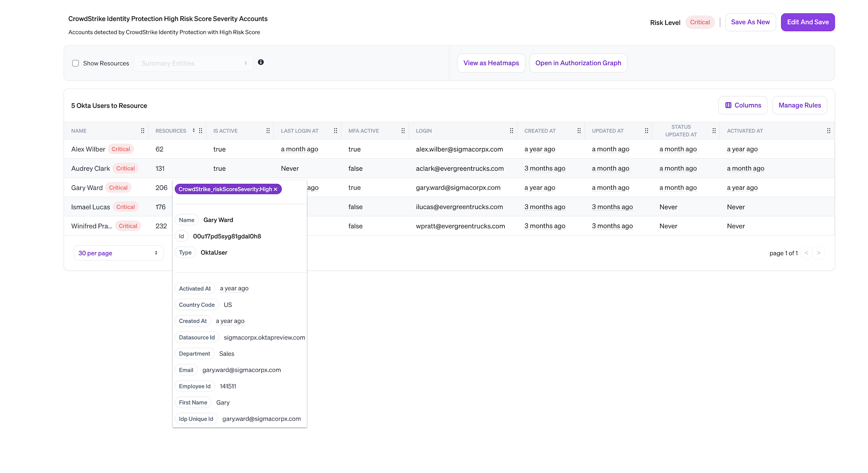Click the Manage Rules button
The height and width of the screenshot is (473, 868).
800,106
